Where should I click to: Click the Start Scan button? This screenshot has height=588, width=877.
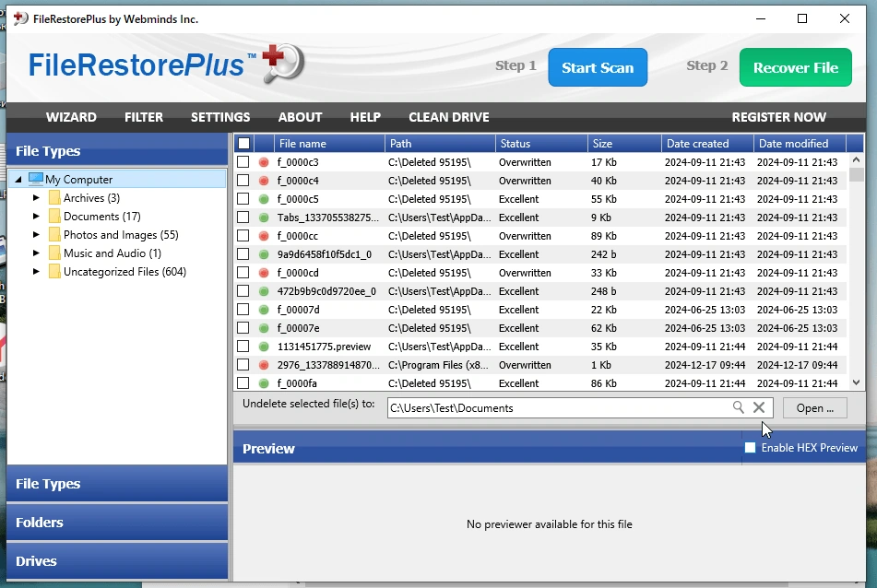(x=598, y=67)
